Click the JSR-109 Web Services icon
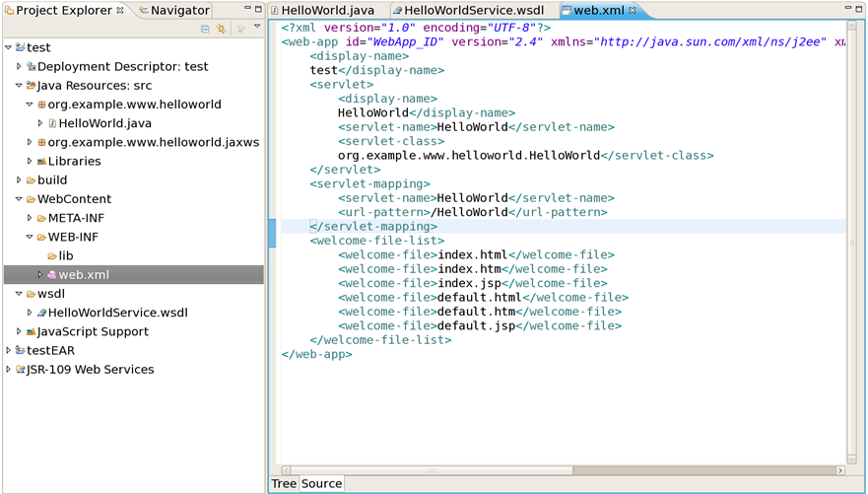Image resolution: width=868 pixels, height=494 pixels. (x=20, y=370)
